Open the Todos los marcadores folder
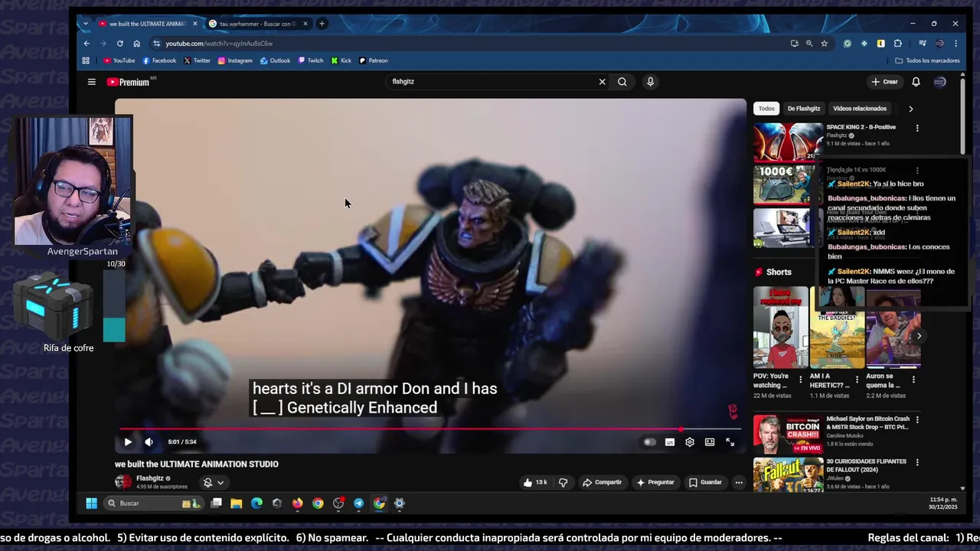Viewport: 980px width, 551px height. point(927,60)
